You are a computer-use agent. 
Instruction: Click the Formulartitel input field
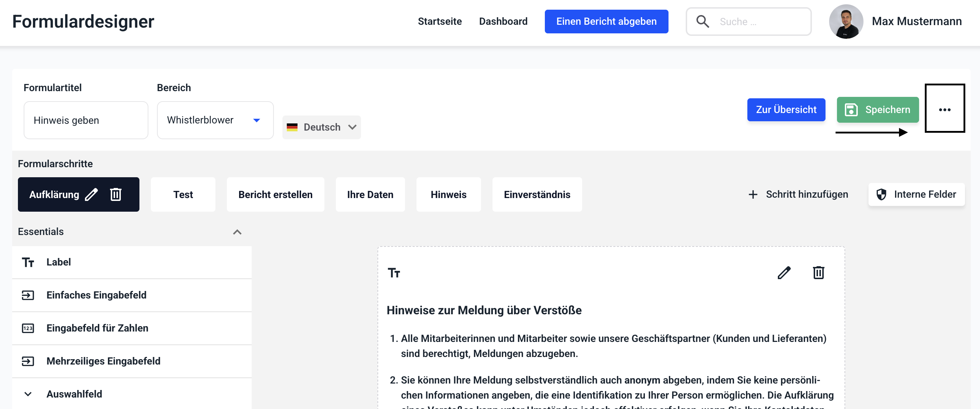tap(86, 120)
